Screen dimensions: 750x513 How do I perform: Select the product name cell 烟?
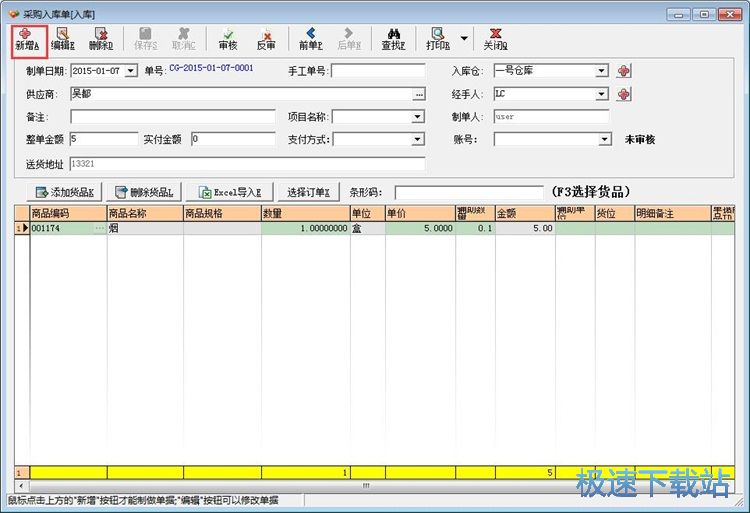(145, 228)
